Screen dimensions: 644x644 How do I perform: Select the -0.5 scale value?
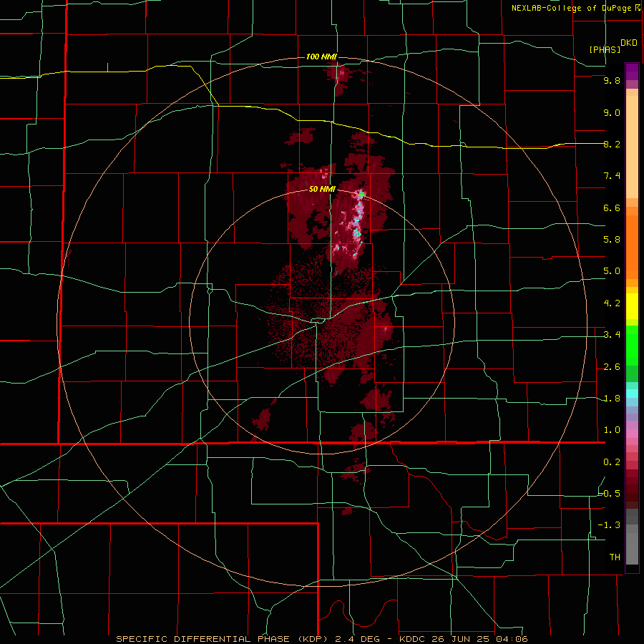tap(610, 494)
